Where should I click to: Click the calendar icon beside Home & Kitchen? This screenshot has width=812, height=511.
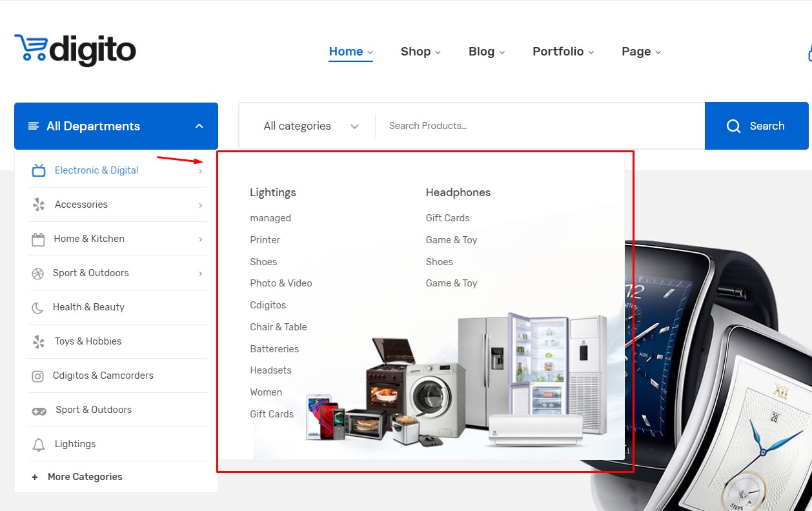(x=38, y=239)
